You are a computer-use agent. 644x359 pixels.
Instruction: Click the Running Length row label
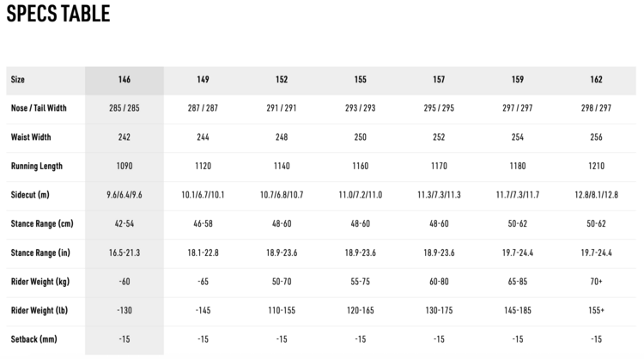[36, 166]
